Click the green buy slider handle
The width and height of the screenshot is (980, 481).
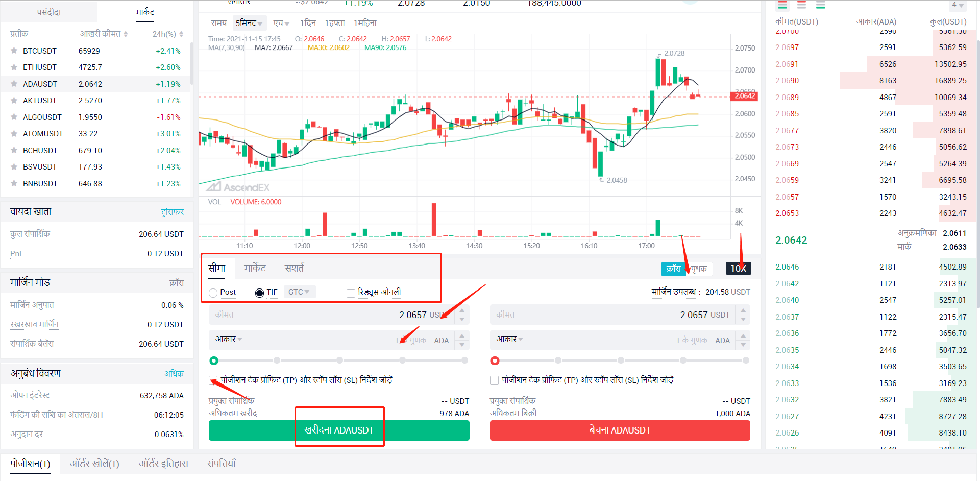(x=214, y=360)
